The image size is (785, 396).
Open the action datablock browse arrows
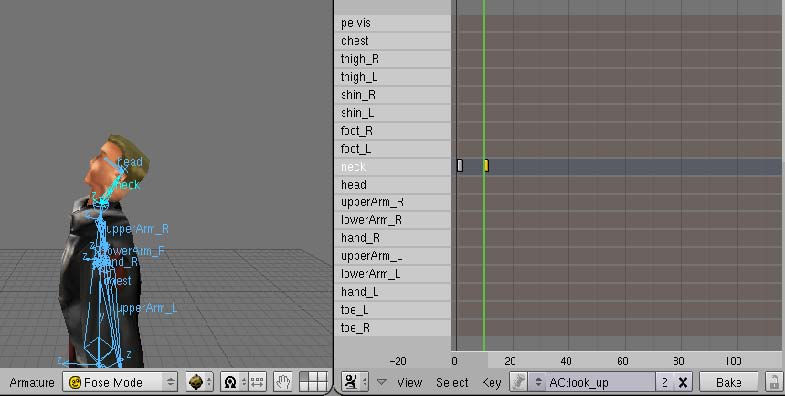pos(538,382)
